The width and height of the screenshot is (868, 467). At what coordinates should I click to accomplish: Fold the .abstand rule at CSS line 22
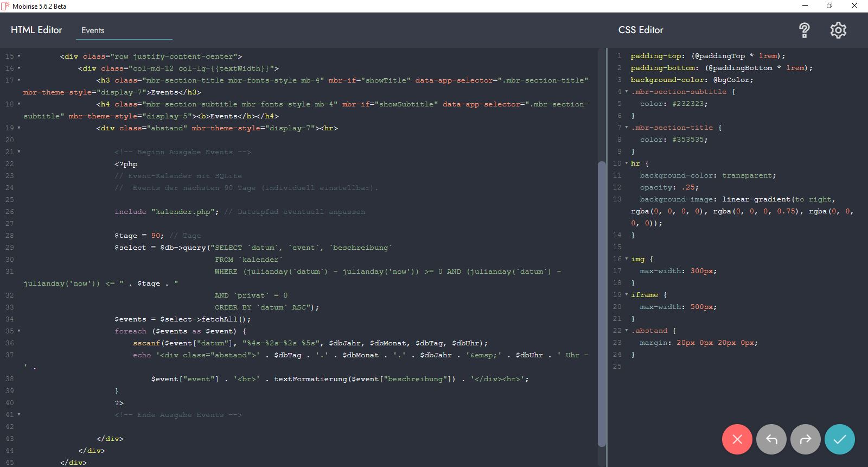pos(627,331)
